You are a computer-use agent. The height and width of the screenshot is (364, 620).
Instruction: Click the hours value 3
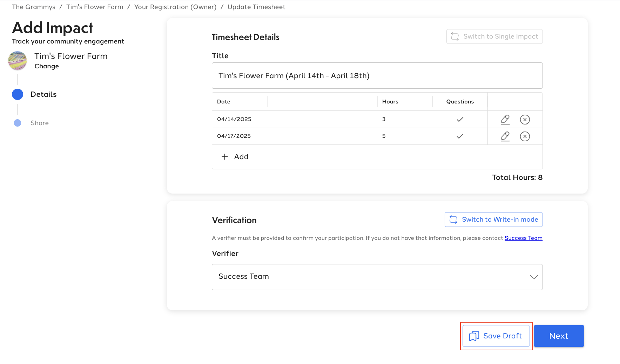[x=384, y=119]
